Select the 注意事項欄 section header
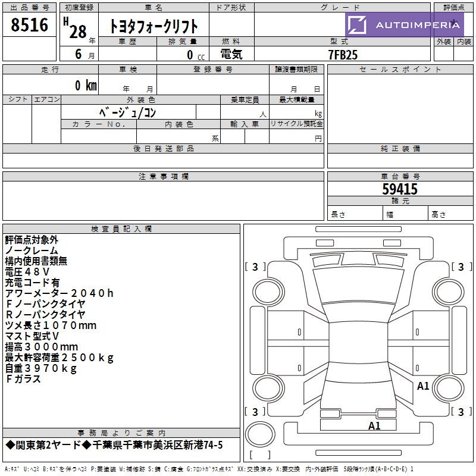Screen dimensions: 476x476 [x=163, y=177]
